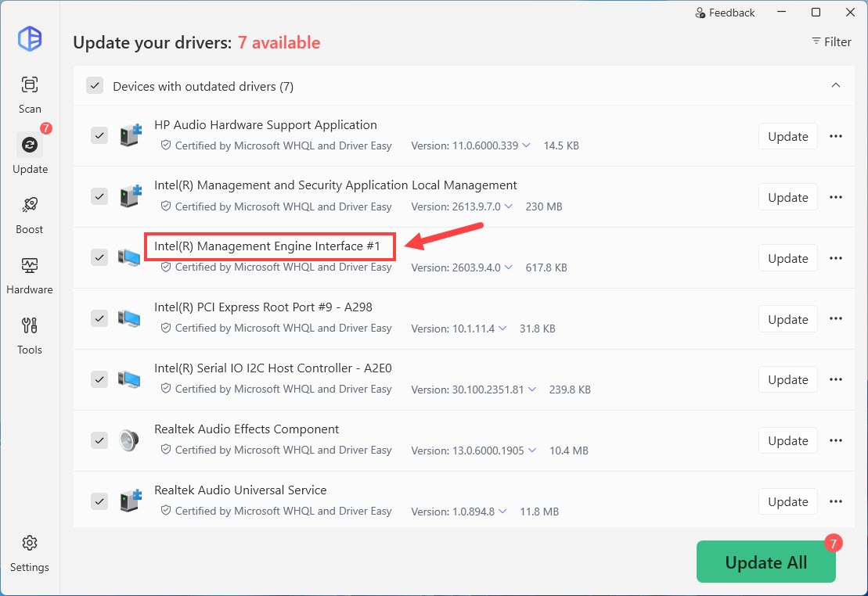Uncheck HP Audio Hardware Support Application
The image size is (868, 596).
(99, 135)
